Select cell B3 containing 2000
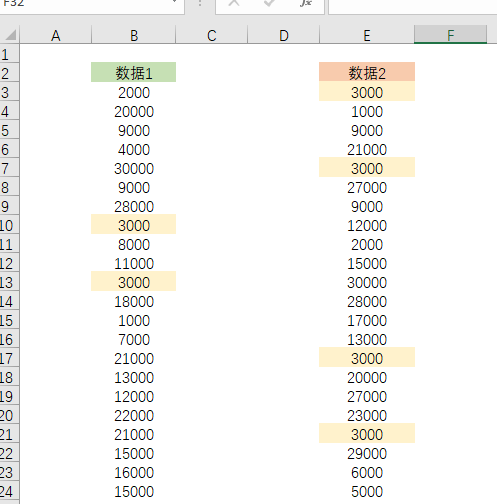The width and height of the screenshot is (497, 504). [133, 92]
